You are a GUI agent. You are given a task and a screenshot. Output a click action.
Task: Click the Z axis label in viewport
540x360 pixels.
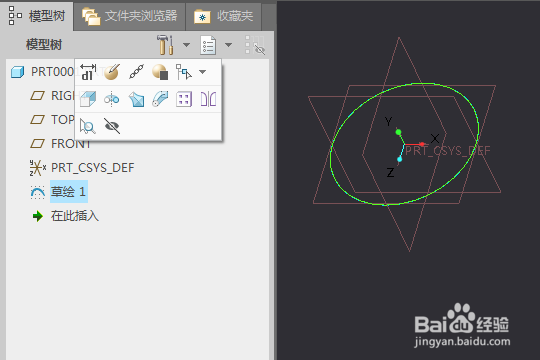[390, 172]
